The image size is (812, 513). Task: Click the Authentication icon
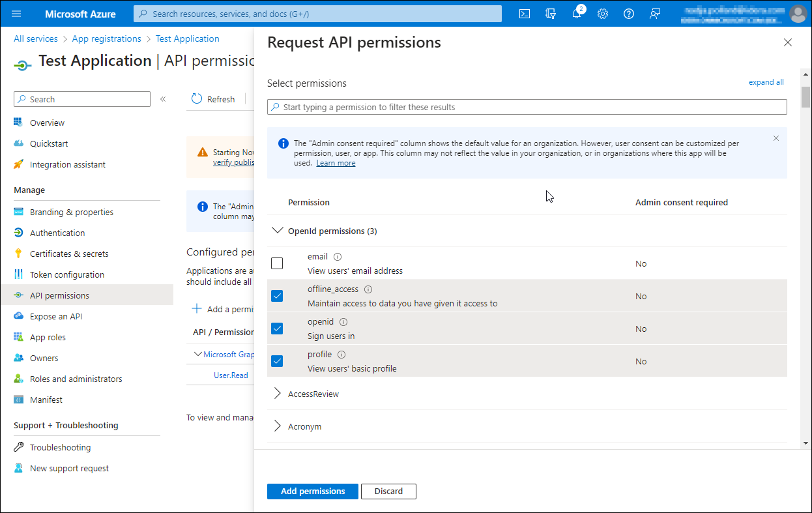pos(18,233)
